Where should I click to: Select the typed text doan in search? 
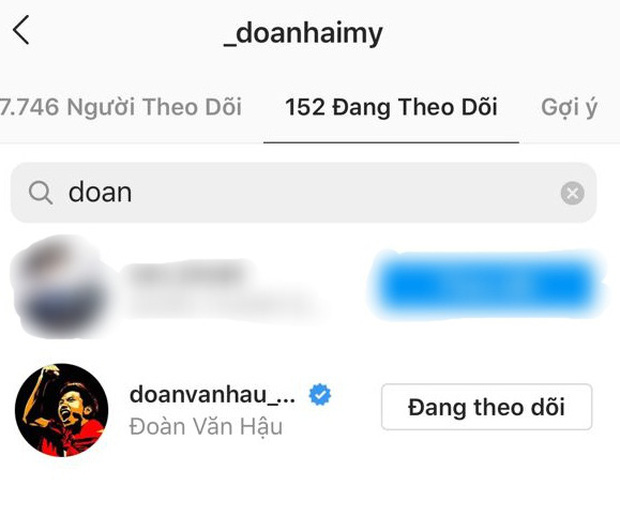(x=100, y=193)
